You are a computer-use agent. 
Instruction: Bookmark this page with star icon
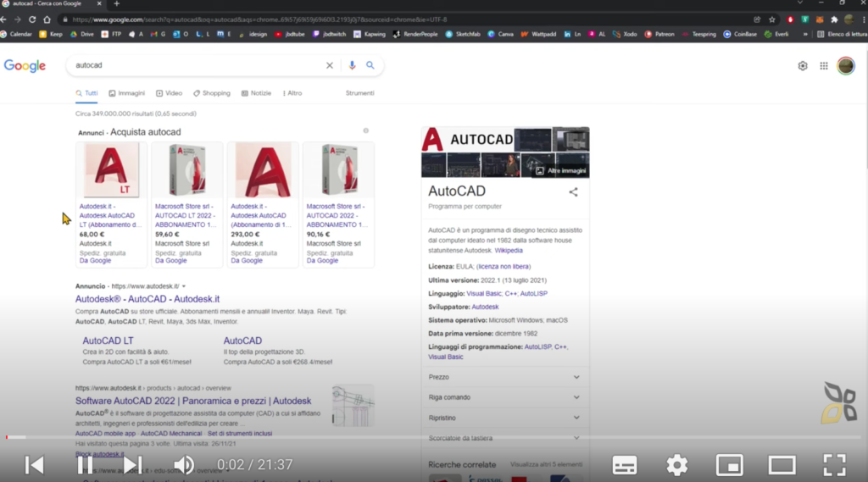point(772,19)
